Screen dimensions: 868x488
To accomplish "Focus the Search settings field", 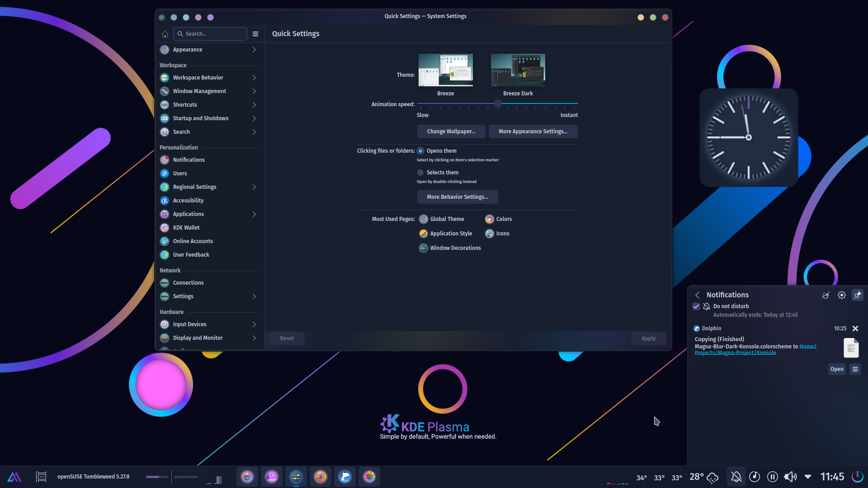I will [210, 34].
